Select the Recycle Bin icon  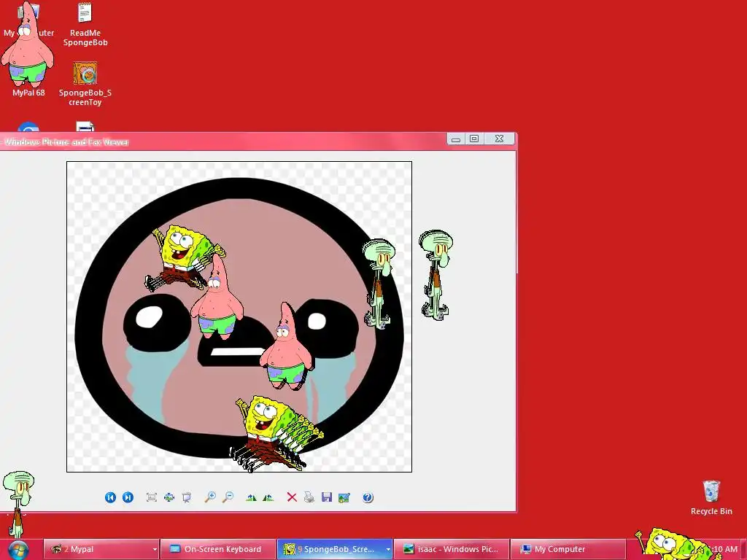tap(711, 497)
